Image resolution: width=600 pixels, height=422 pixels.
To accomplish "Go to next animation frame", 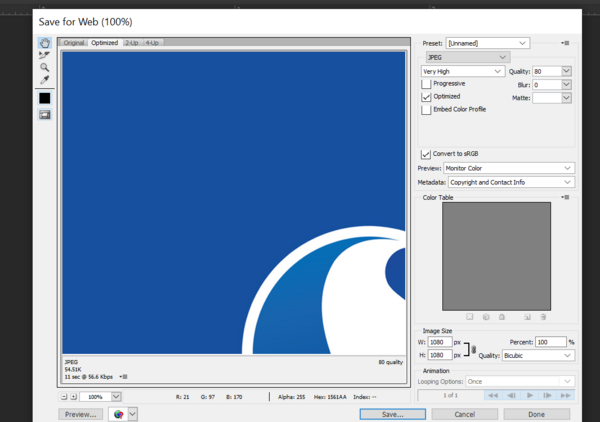I will 548,395.
